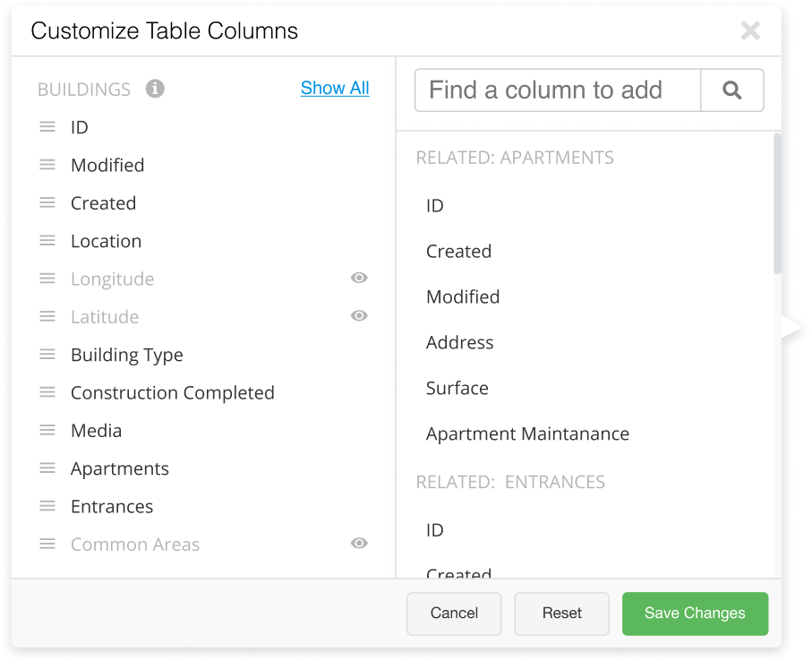The height and width of the screenshot is (661, 812).
Task: Open Show All for building columns
Action: (x=334, y=88)
